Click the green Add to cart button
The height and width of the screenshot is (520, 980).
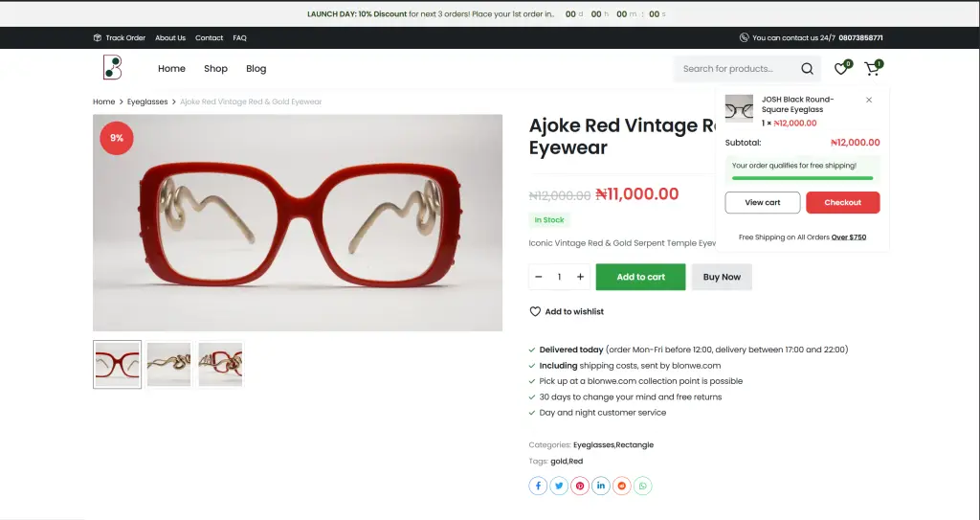coord(640,277)
